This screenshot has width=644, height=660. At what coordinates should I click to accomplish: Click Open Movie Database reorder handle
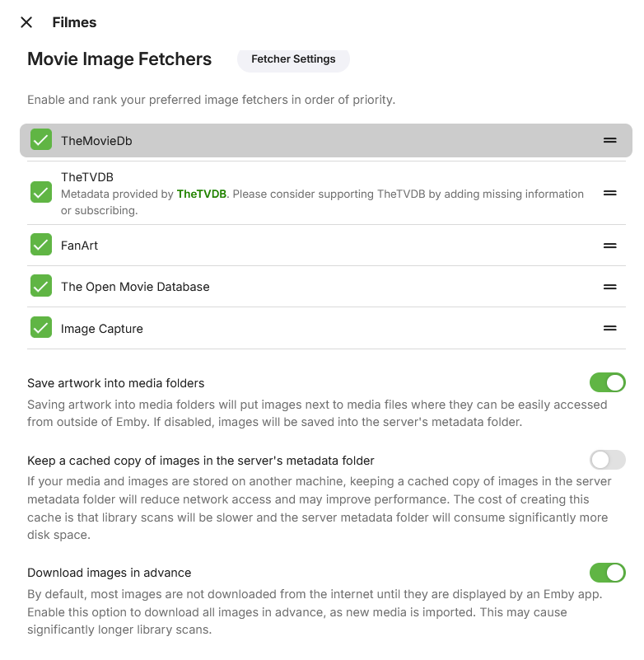click(x=609, y=286)
